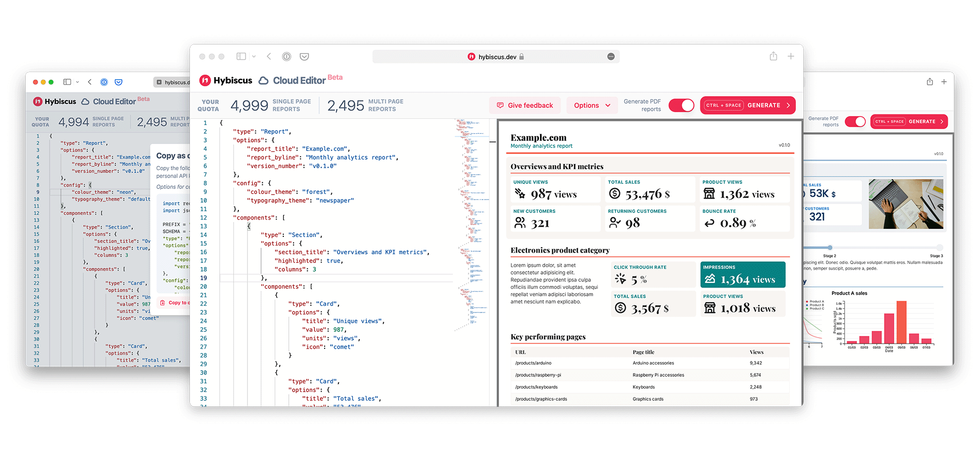Click the ellipsis icon inside the hybiscus.dev address bar
The width and height of the screenshot is (980, 458).
610,57
